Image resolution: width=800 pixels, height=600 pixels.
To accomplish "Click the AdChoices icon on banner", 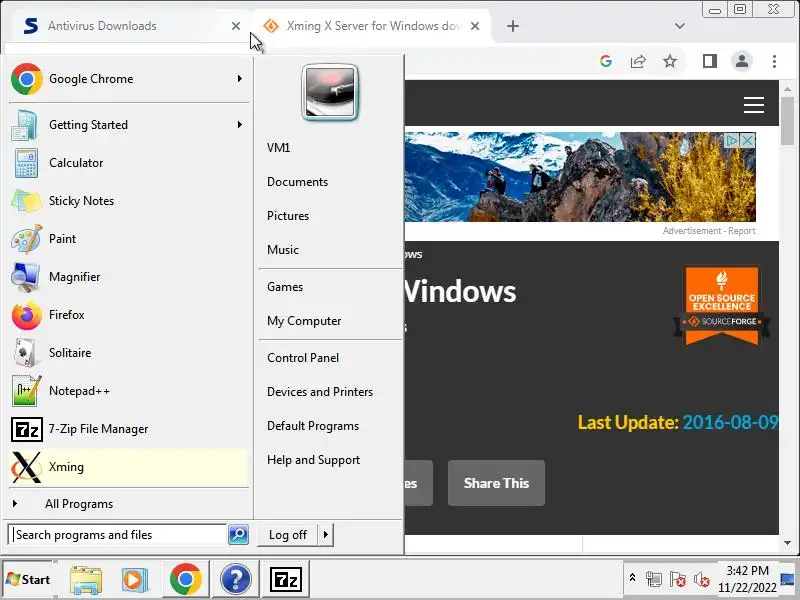I will pos(732,140).
